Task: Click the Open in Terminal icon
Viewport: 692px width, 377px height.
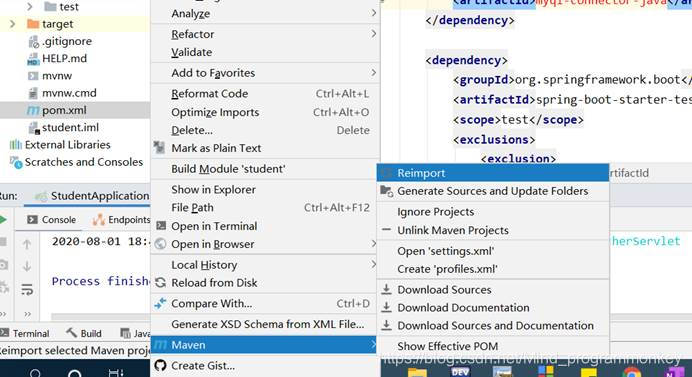Action: [x=161, y=226]
